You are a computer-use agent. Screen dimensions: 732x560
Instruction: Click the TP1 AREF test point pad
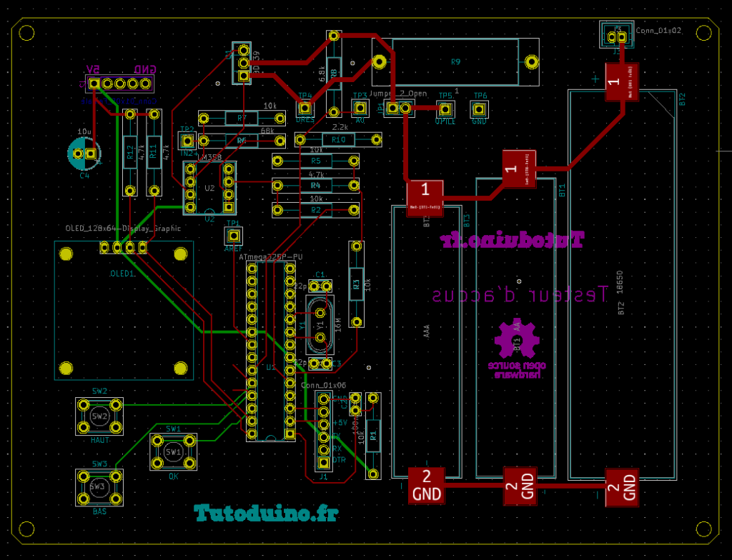coord(233,236)
